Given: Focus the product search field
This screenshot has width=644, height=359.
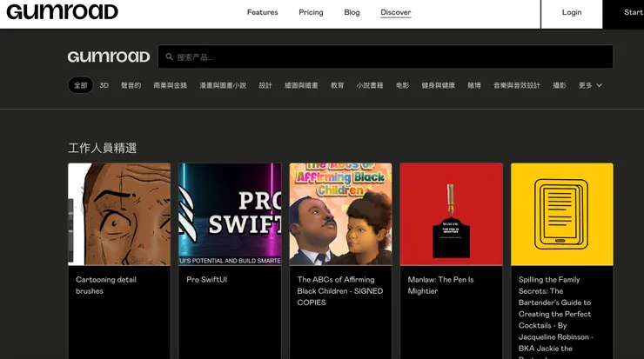Looking at the screenshot, I should pyautogui.click(x=386, y=57).
